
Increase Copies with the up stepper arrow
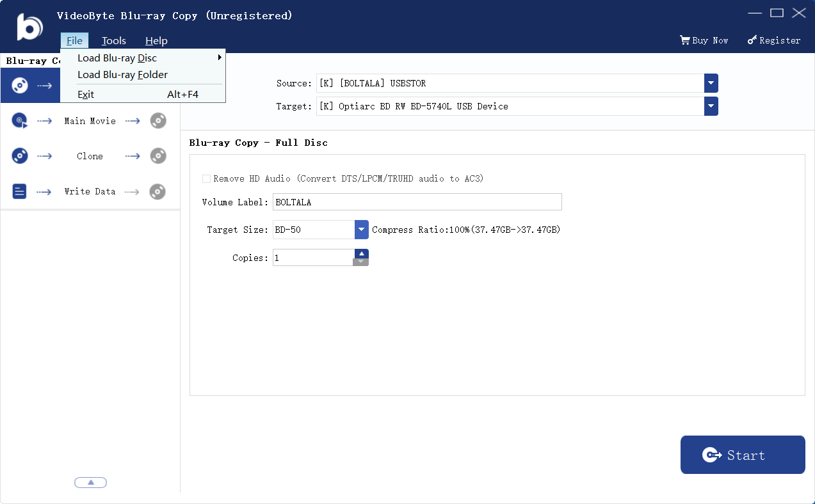coord(361,253)
